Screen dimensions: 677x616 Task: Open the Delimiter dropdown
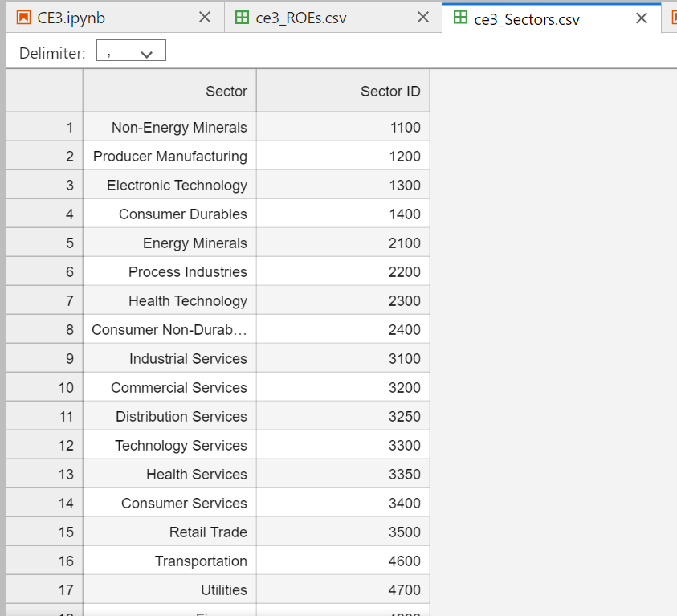coord(131,50)
